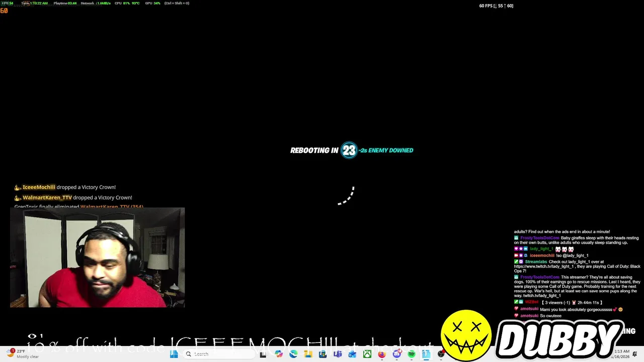This screenshot has width=644, height=362.
Task: Click the '(Ctrl + Shift + O)' overlay hint
Action: (x=177, y=3)
